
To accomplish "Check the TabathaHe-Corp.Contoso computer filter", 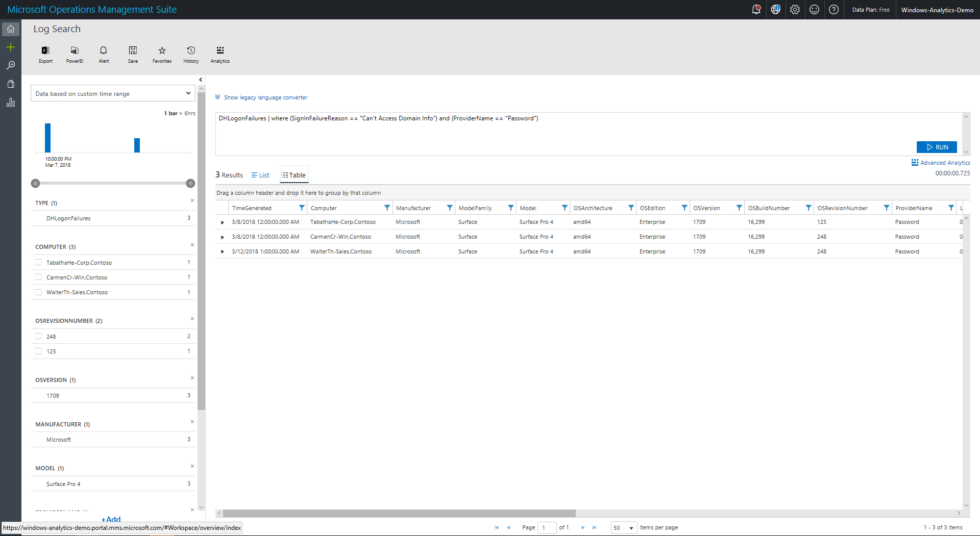I will (39, 263).
